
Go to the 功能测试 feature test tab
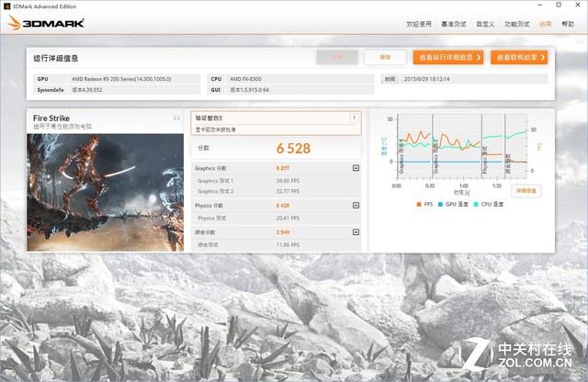[516, 24]
